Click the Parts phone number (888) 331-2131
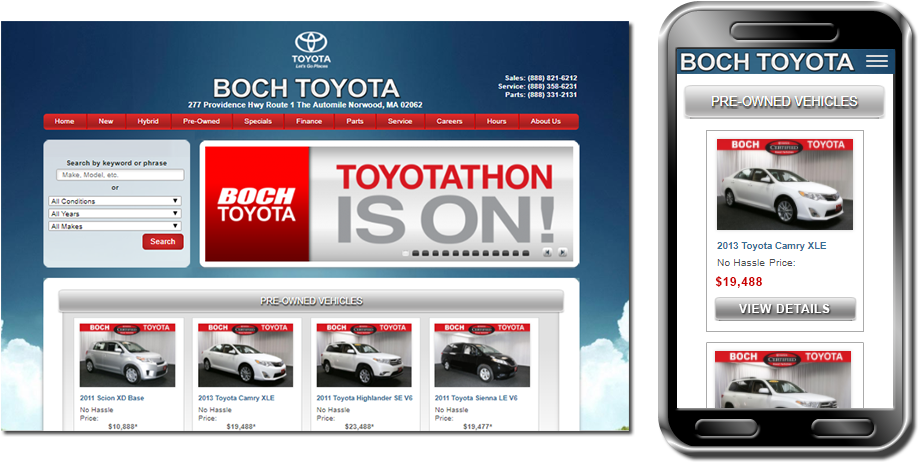Image resolution: width=920 pixels, height=464 pixels. 552,94
